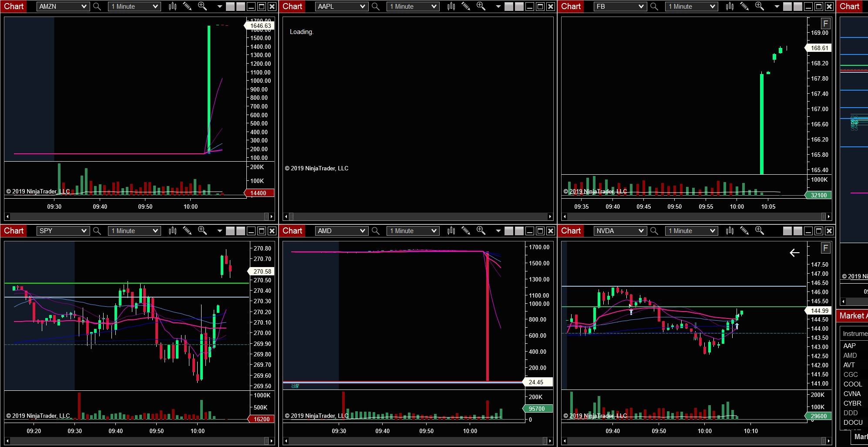Click the search magnifier in SPY chart
The image size is (868, 447).
pyautogui.click(x=97, y=231)
